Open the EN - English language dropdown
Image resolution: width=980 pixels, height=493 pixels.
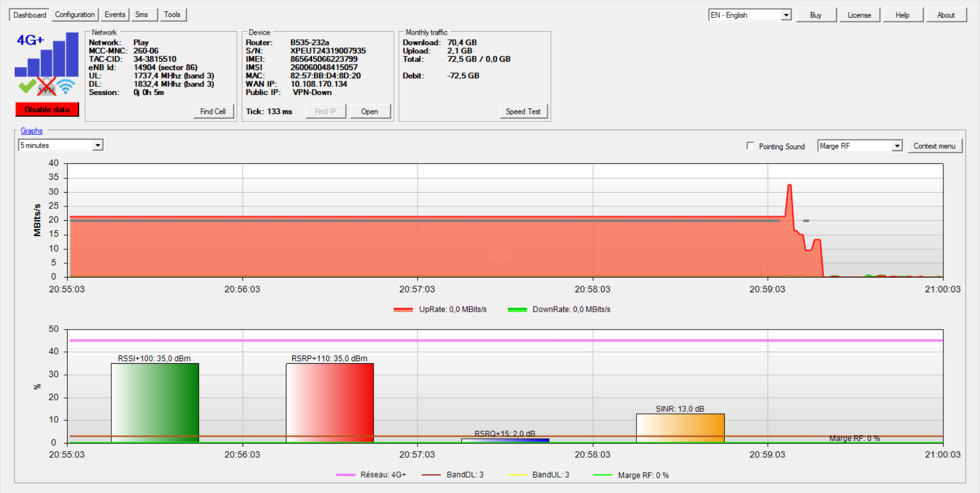point(750,15)
